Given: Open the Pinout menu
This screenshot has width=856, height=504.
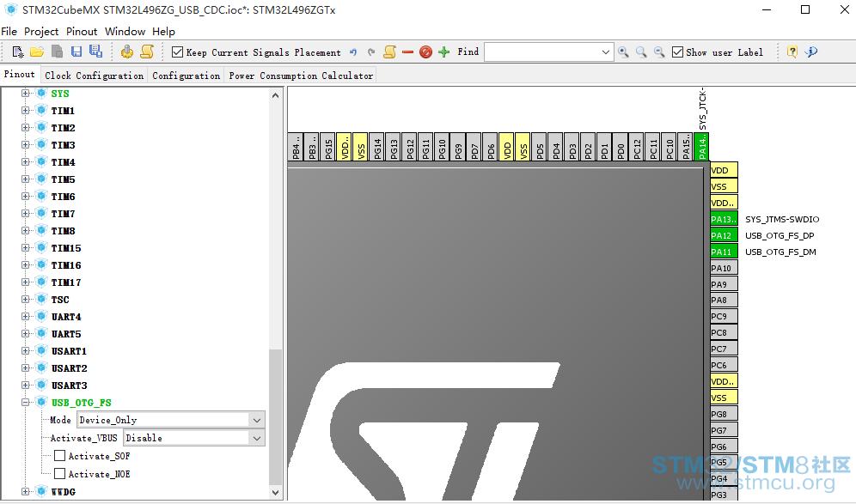Looking at the screenshot, I should pyautogui.click(x=82, y=32).
